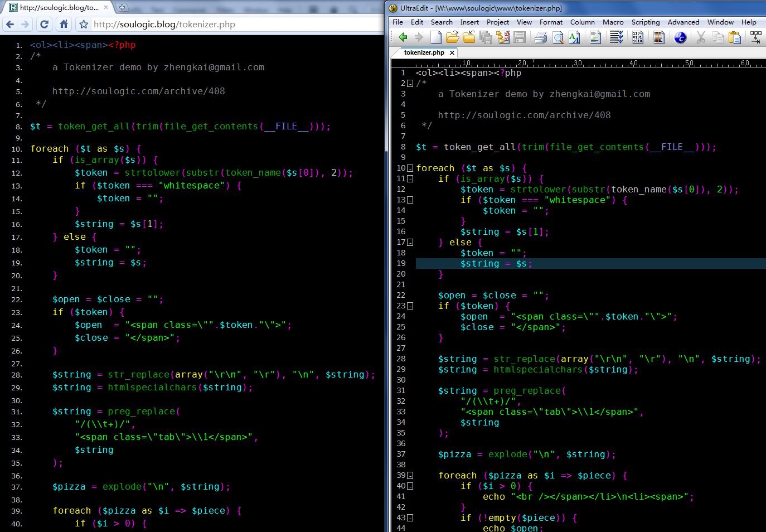Click the Print icon in UltraEdit toolbar
This screenshot has width=766, height=532.
coord(540,37)
